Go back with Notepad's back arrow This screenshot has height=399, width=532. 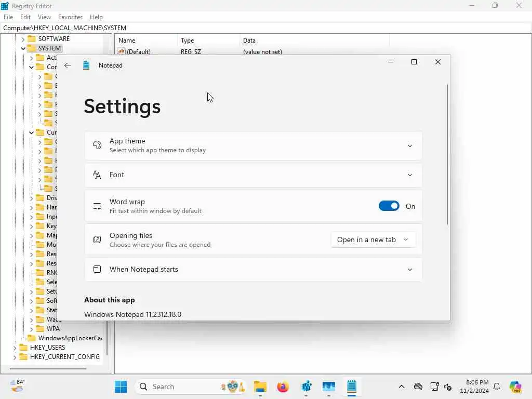tap(68, 65)
